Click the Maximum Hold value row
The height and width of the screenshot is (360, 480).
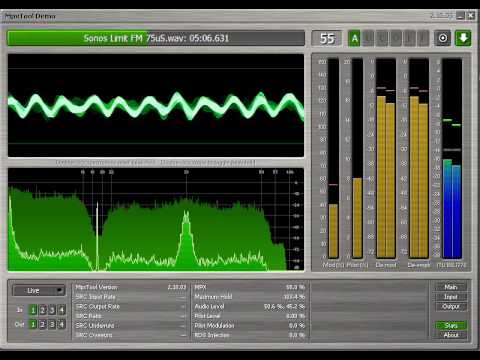pyautogui.click(x=250, y=297)
